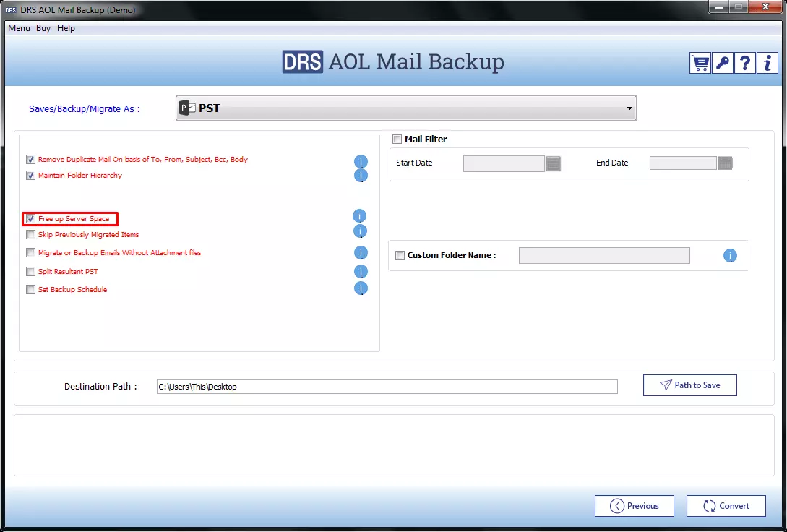Click the End Date input field
Screen dimensions: 787x532
pyautogui.click(x=683, y=163)
